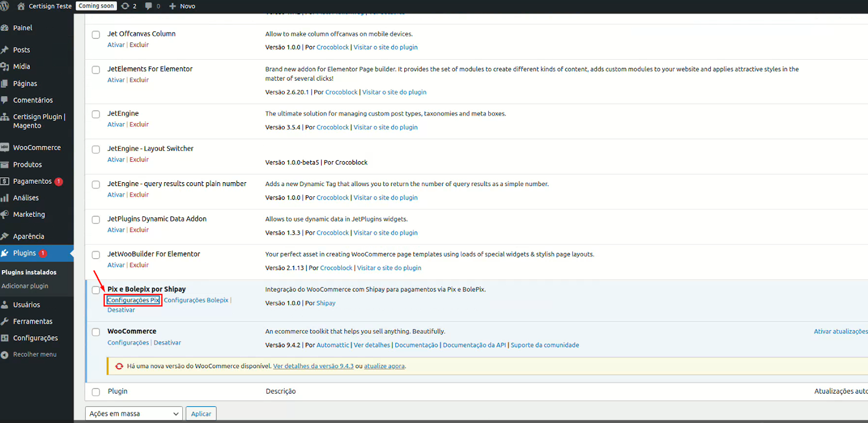Screen dimensions: 868x423
Task: Open the Ferramentas menu
Action: [x=33, y=322]
